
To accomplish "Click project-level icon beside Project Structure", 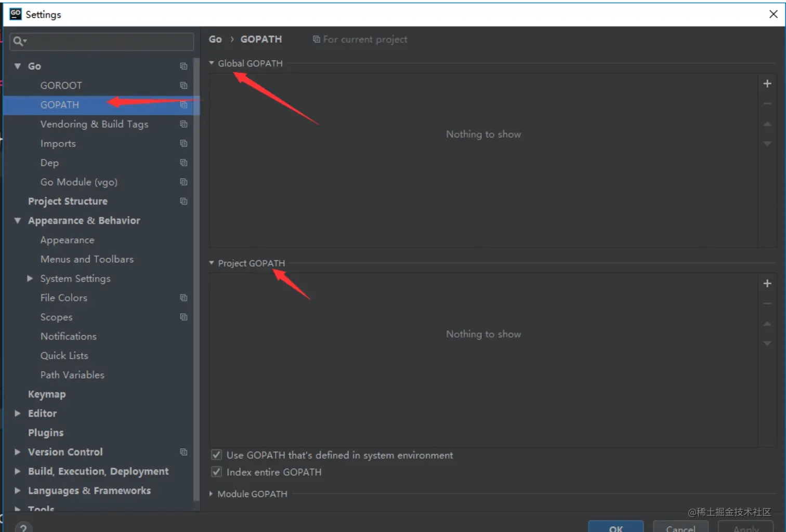I will click(x=184, y=201).
